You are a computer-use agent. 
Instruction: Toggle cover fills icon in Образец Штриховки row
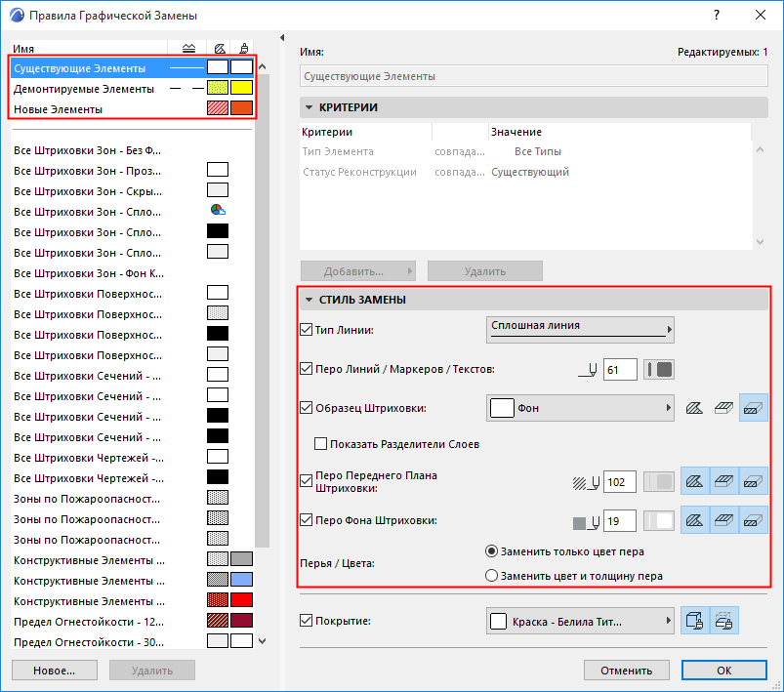(723, 408)
